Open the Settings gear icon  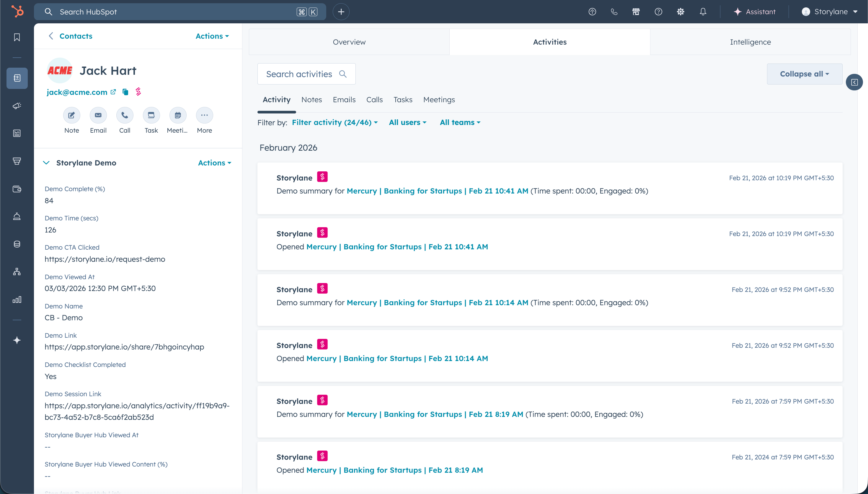(681, 12)
